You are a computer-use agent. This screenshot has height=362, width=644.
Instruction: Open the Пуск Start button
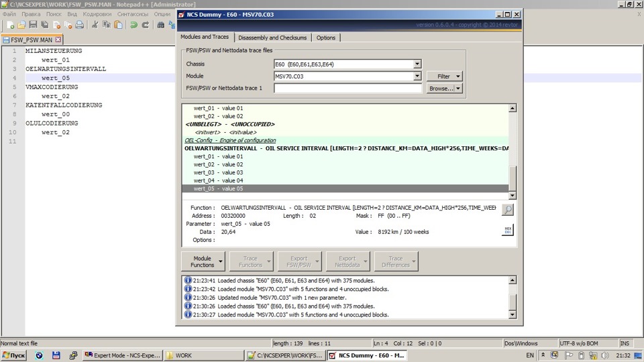click(13, 355)
